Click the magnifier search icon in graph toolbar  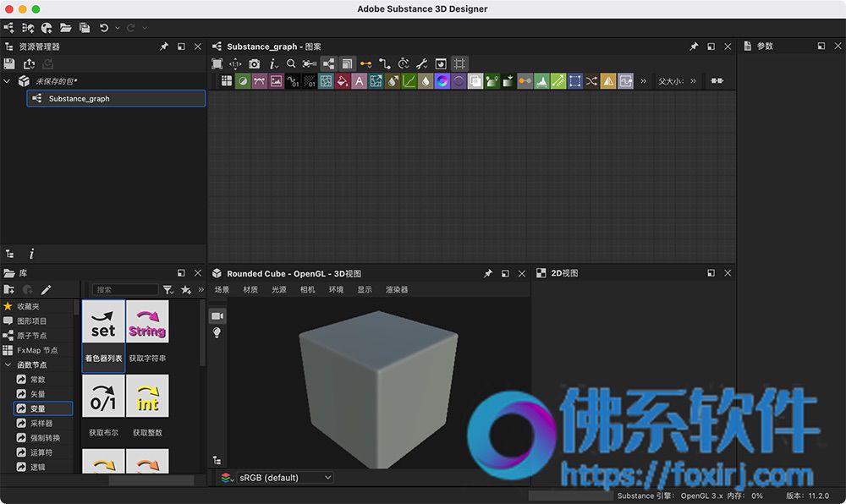[x=291, y=63]
